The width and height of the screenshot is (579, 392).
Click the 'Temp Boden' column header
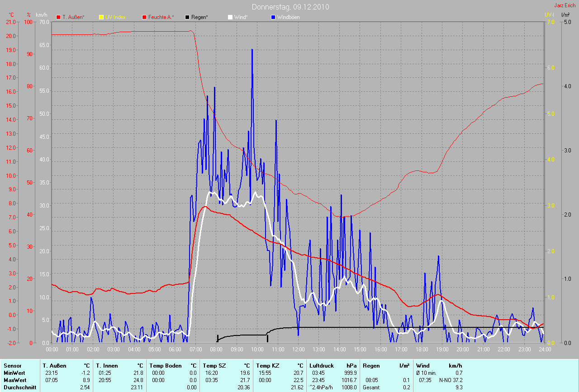[166, 366]
